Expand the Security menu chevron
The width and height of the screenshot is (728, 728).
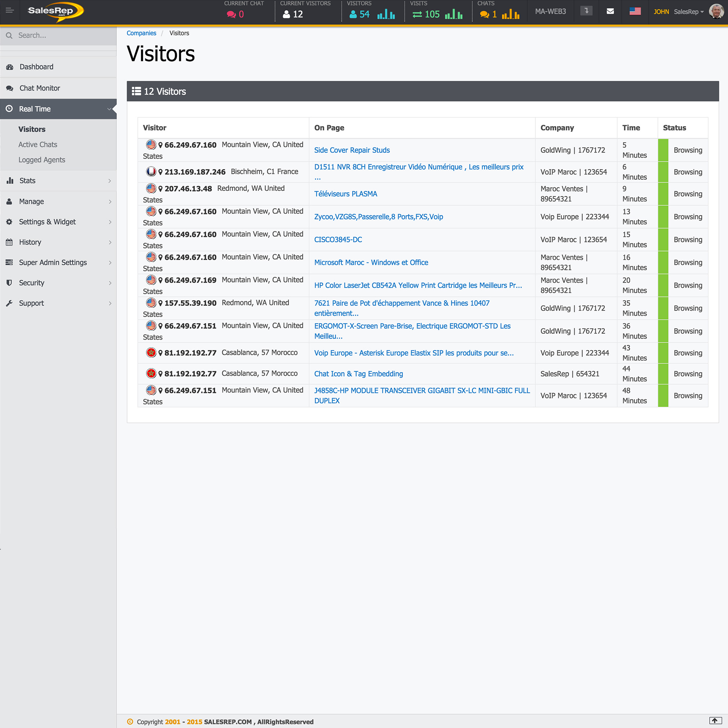point(110,283)
